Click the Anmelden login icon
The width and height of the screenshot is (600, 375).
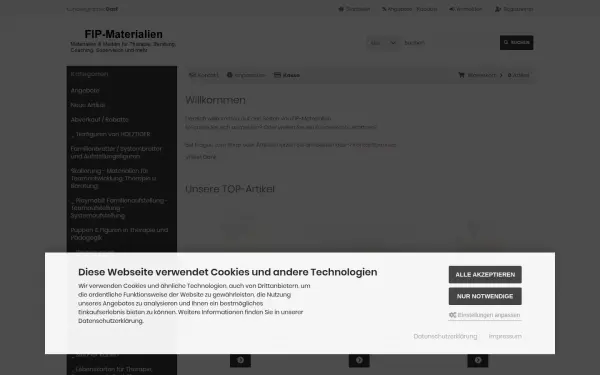[452, 9]
